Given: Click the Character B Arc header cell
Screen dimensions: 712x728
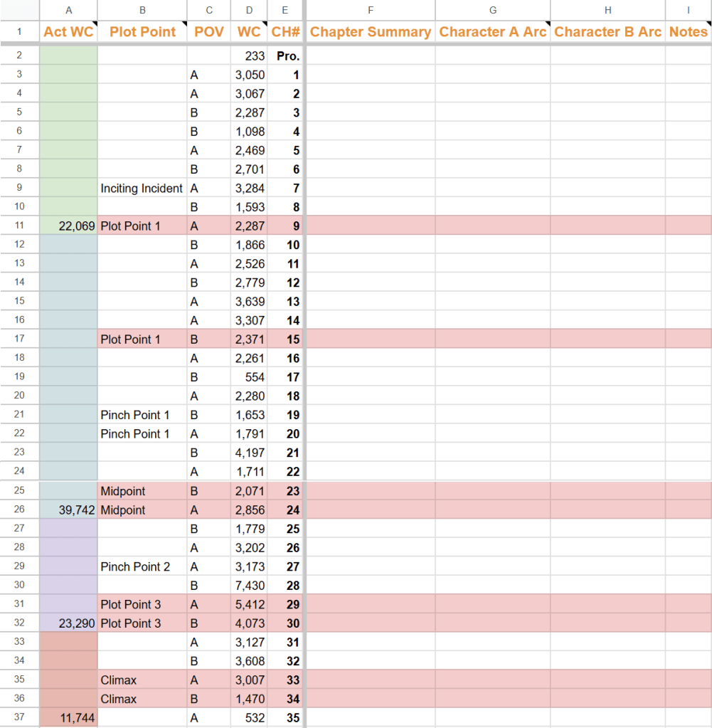Looking at the screenshot, I should point(607,32).
